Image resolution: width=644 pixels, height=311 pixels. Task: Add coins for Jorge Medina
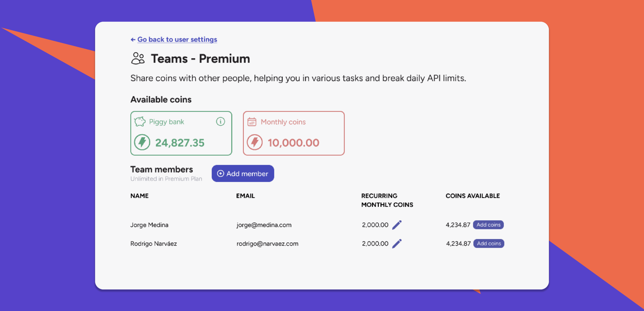pos(488,225)
